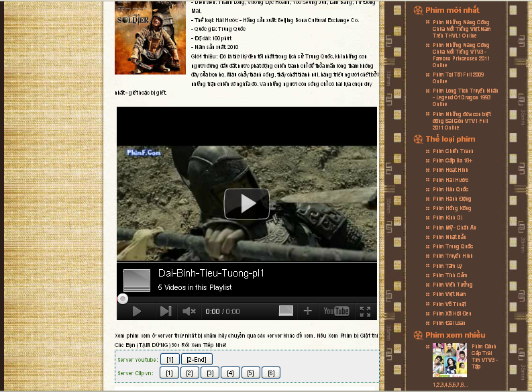This screenshot has width=532, height=392.
Task: Open Phim Hoạt Hình category
Action: coord(450,170)
